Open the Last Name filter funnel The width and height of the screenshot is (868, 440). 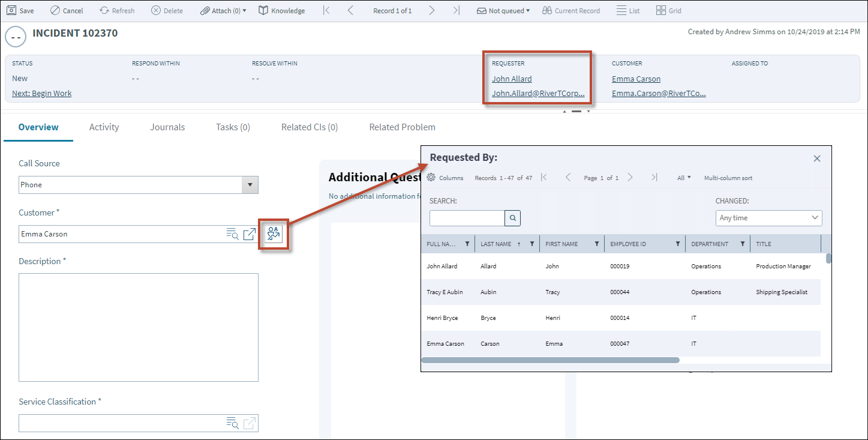tap(533, 243)
